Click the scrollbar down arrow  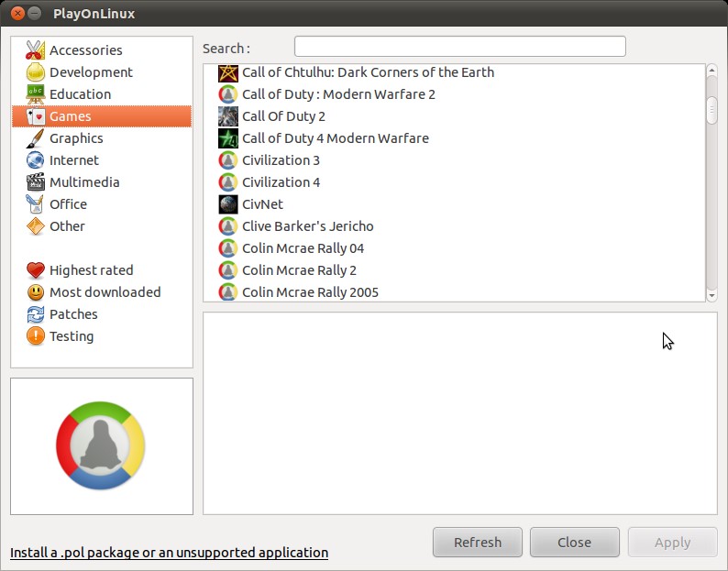coord(711,295)
